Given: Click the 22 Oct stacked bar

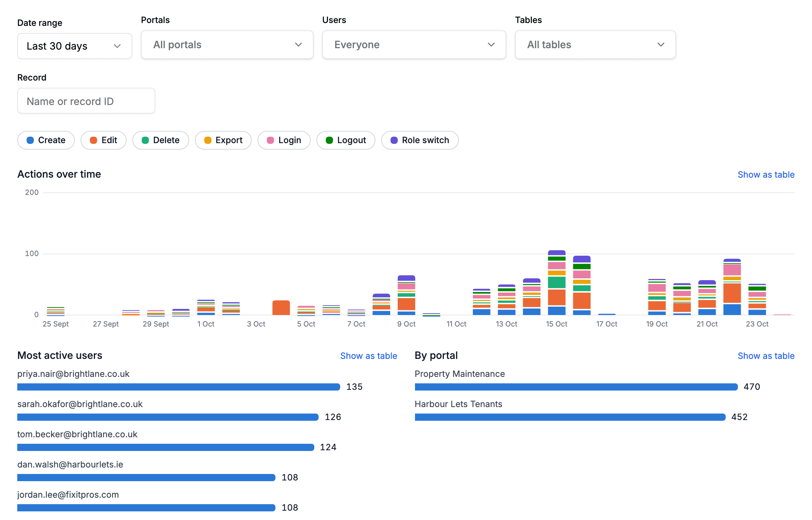Looking at the screenshot, I should click(x=732, y=287).
